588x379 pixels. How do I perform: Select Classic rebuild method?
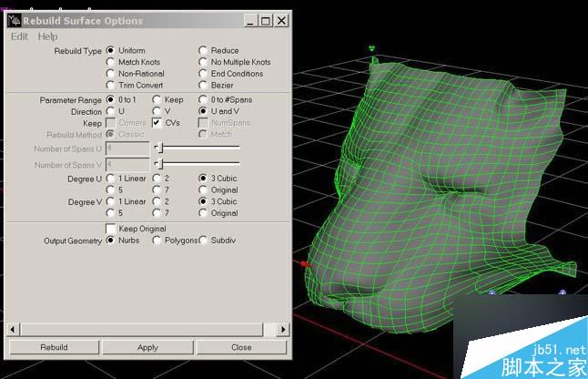click(110, 134)
